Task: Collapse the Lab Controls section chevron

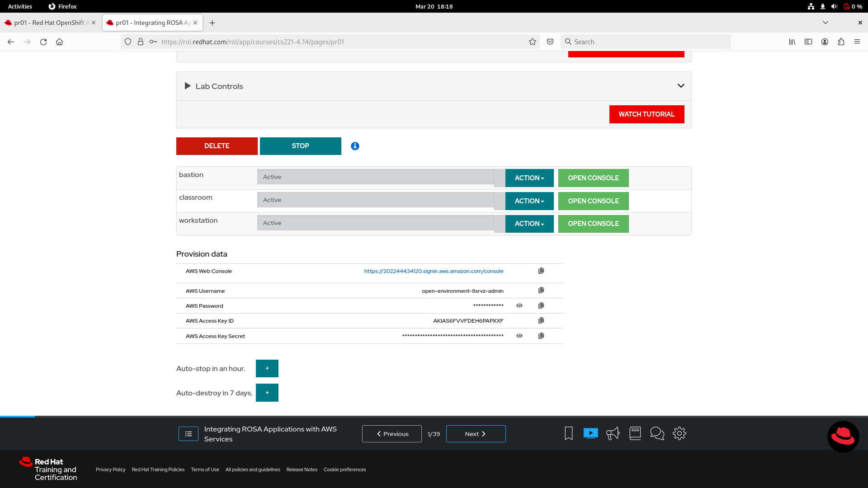Action: [x=681, y=86]
